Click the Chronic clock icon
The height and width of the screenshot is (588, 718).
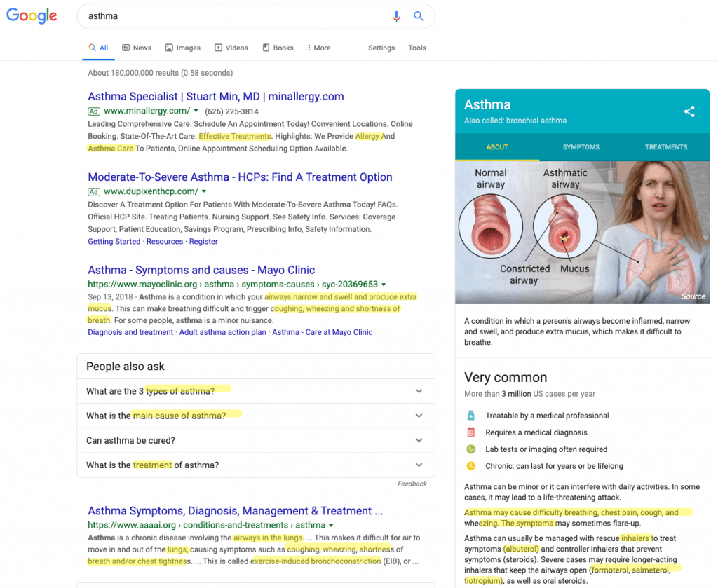pos(470,466)
